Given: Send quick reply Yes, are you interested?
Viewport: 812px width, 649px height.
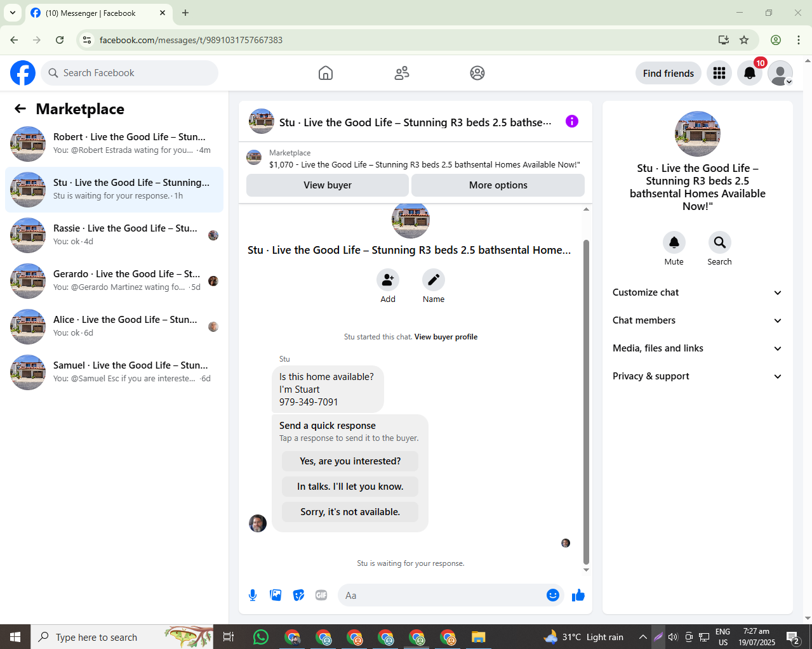Looking at the screenshot, I should (350, 461).
